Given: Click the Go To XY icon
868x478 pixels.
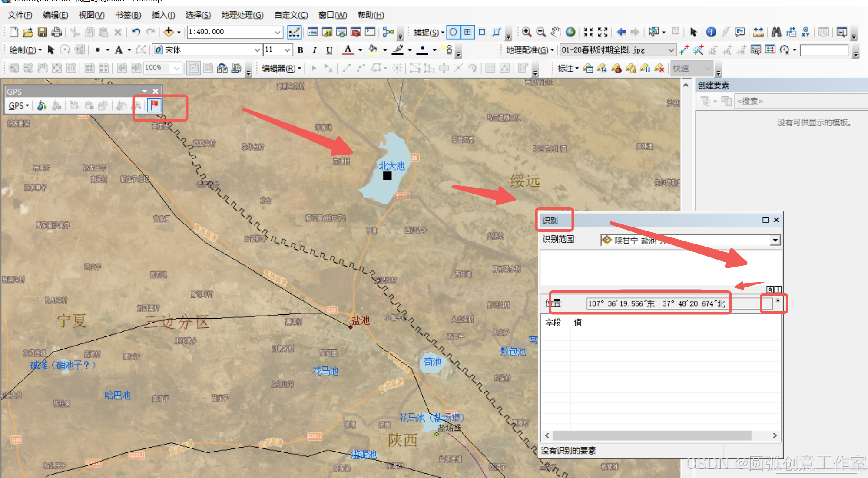Looking at the screenshot, I should pyautogui.click(x=806, y=32).
